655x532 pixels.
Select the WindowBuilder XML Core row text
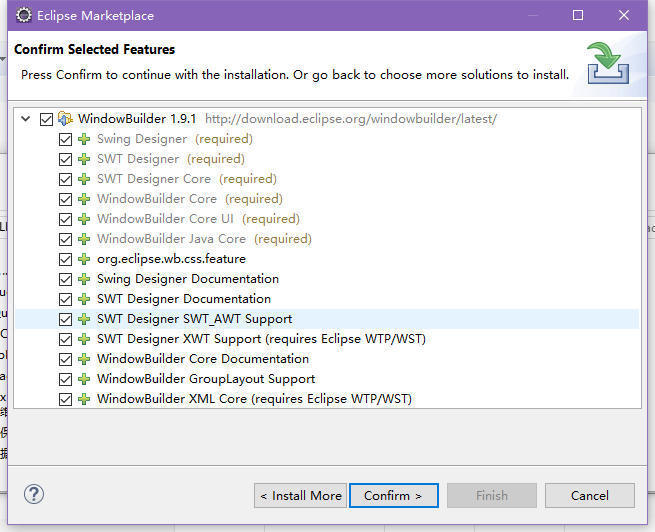tap(254, 399)
